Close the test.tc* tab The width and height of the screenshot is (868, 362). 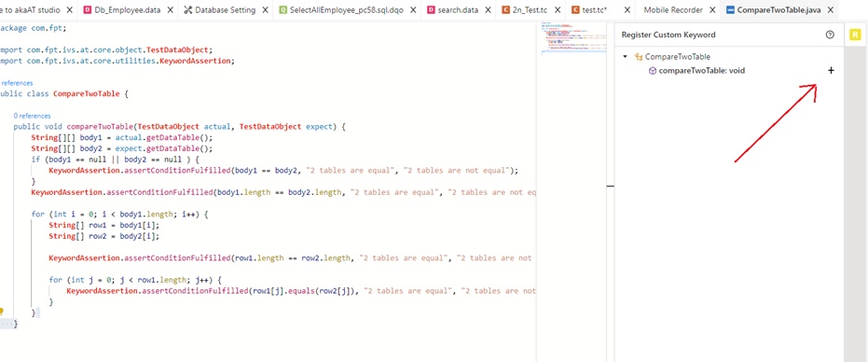point(627,10)
